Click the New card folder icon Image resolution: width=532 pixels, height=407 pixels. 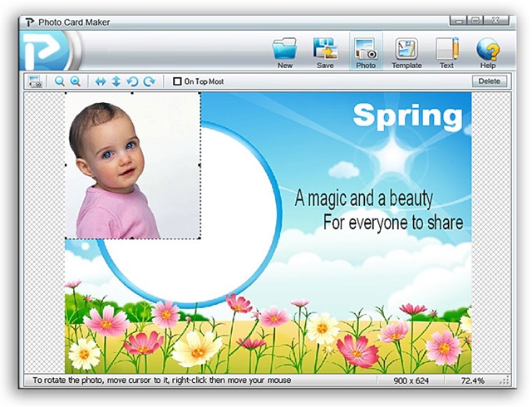pos(285,51)
